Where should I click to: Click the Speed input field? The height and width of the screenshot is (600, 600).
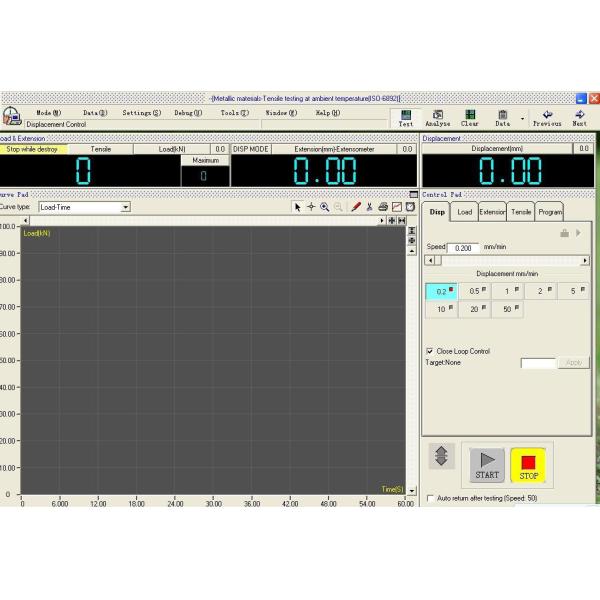463,247
